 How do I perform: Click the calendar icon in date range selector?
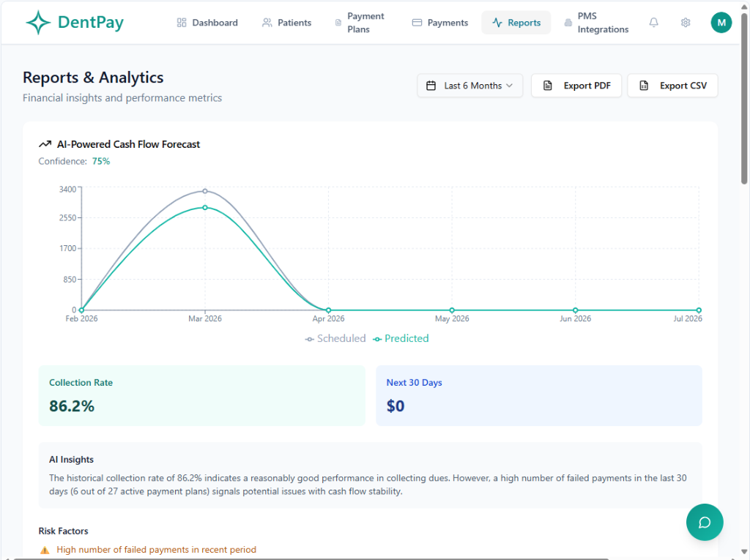431,86
